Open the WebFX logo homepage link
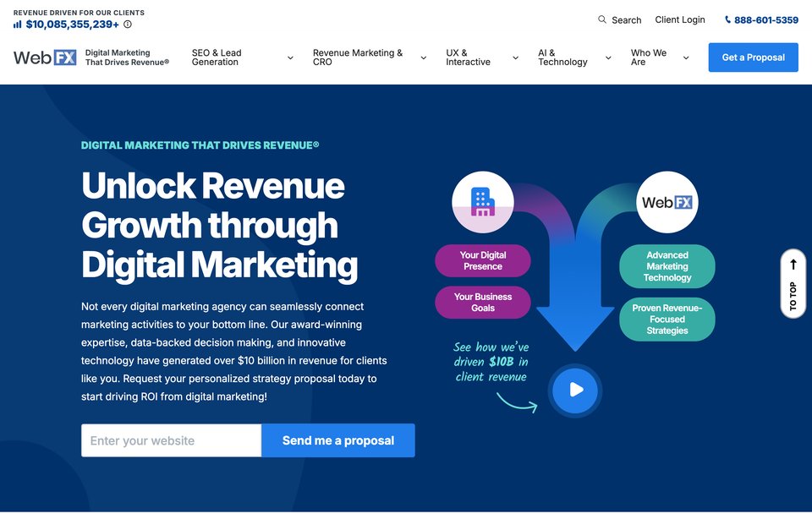Image resolution: width=812 pixels, height=530 pixels. pos(45,57)
